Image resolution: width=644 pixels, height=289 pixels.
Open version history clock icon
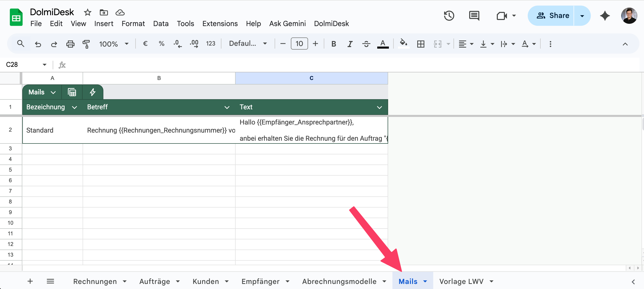(449, 16)
